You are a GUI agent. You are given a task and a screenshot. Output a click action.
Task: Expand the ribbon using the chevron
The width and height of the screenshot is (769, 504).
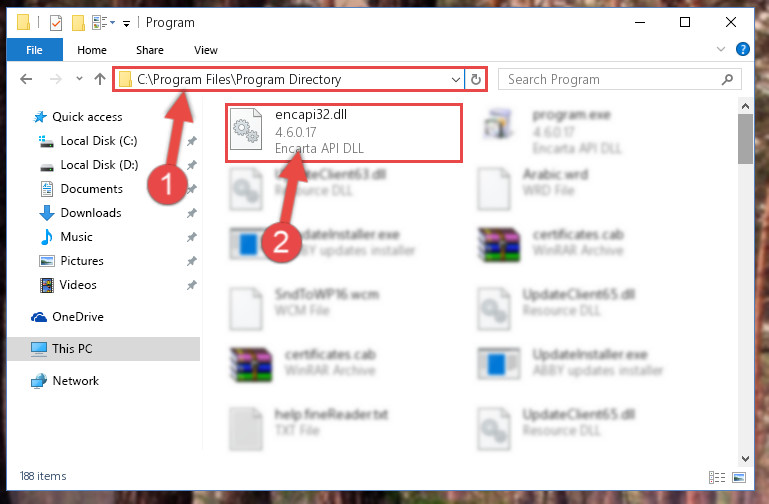tap(720, 49)
